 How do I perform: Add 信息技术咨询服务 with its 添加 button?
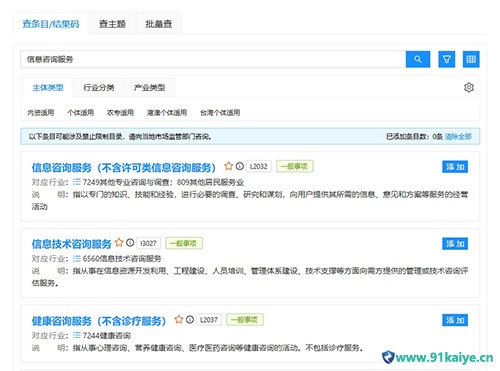coord(455,243)
